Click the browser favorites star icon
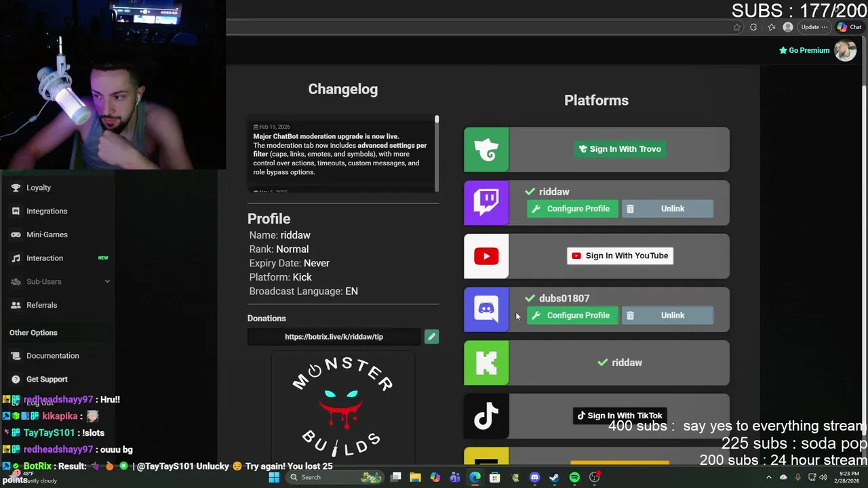 click(x=737, y=27)
